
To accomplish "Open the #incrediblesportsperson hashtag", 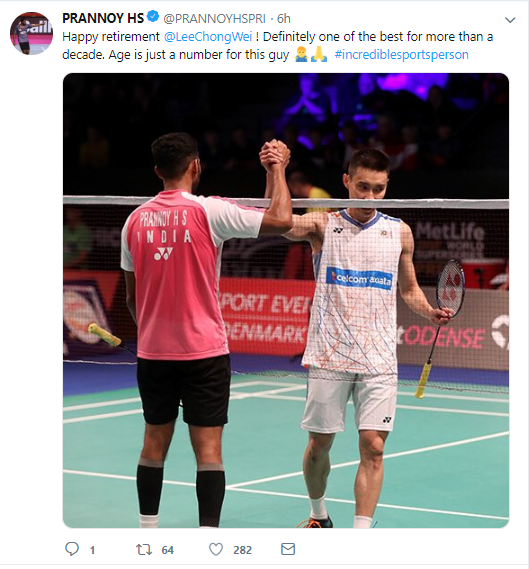I will pyautogui.click(x=401, y=55).
